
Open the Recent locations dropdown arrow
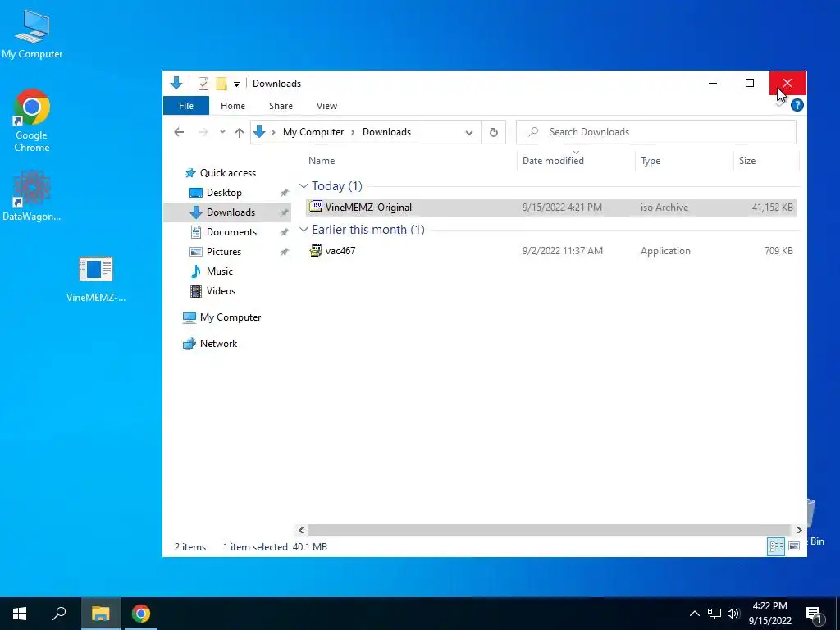point(222,132)
